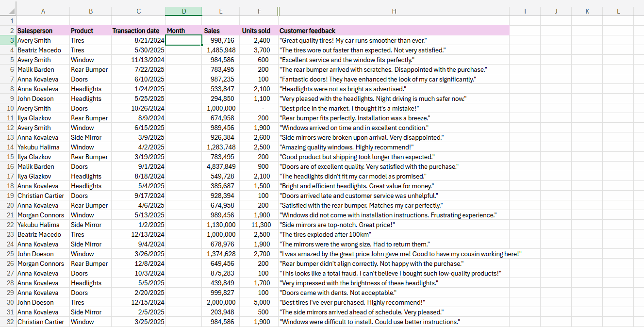Select column J header
Viewport: 644px width, 327px height.
point(556,11)
